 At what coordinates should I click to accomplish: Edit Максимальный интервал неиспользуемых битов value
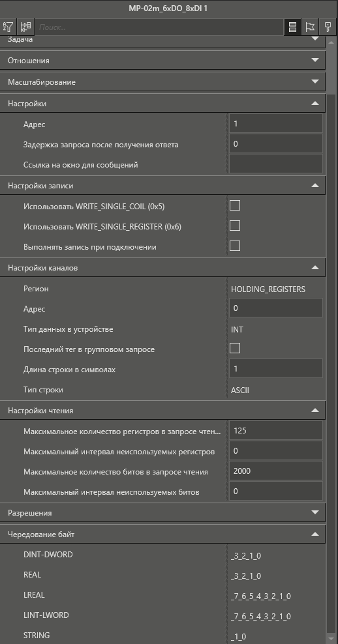tap(276, 491)
